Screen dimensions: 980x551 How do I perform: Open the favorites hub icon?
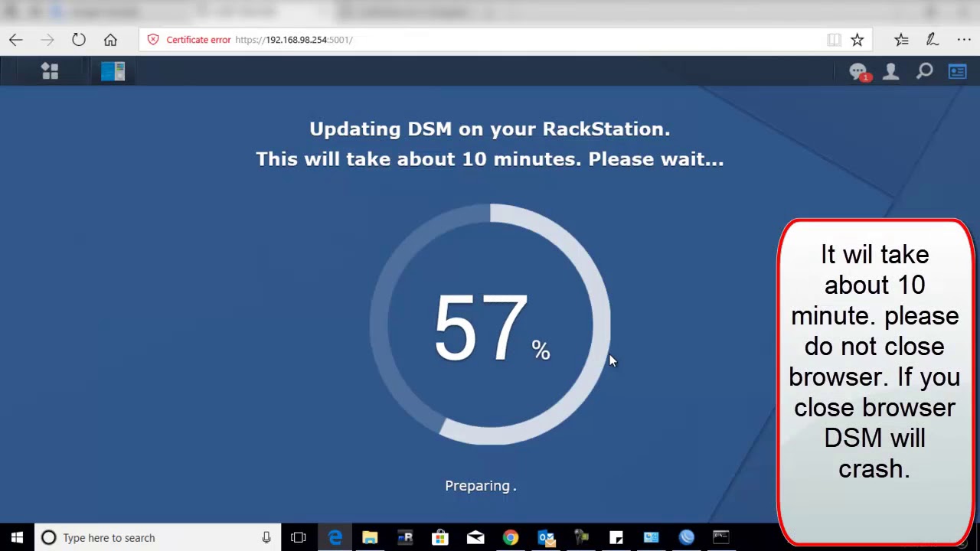901,40
